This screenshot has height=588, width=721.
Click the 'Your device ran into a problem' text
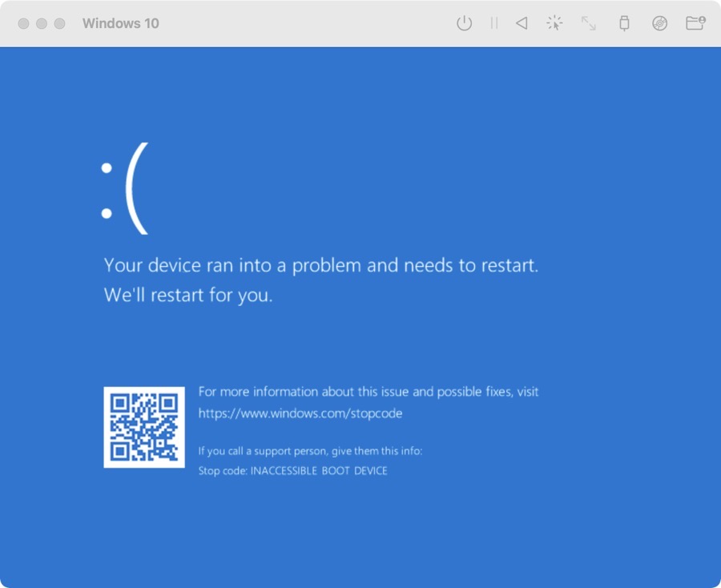321,265
